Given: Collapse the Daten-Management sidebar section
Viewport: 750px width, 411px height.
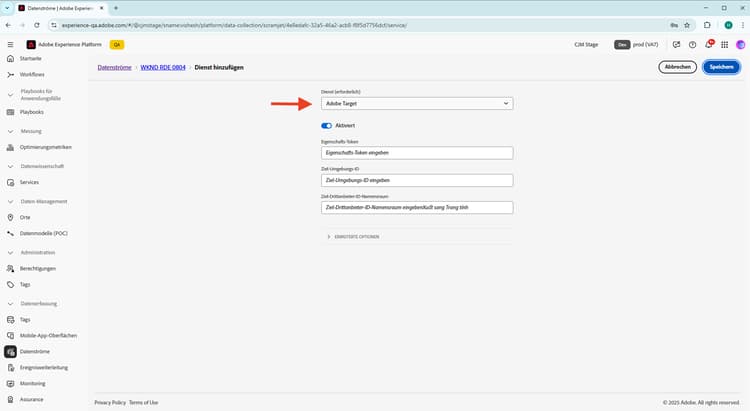Looking at the screenshot, I should coord(10,202).
